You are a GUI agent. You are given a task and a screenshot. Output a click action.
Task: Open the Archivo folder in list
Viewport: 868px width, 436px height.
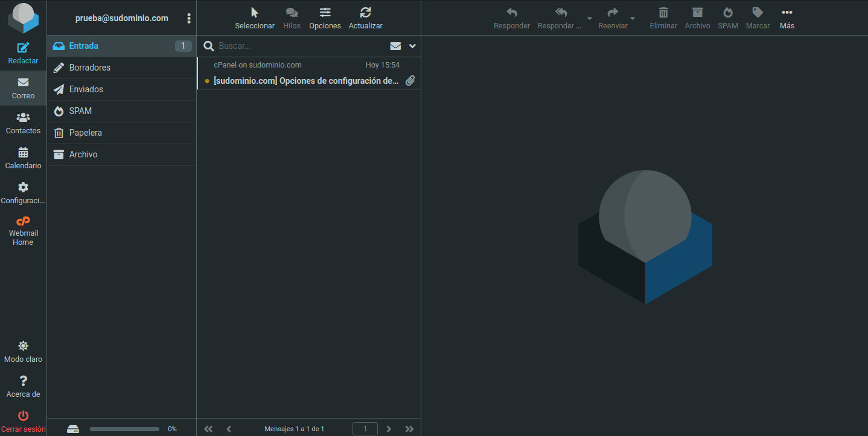pos(121,154)
